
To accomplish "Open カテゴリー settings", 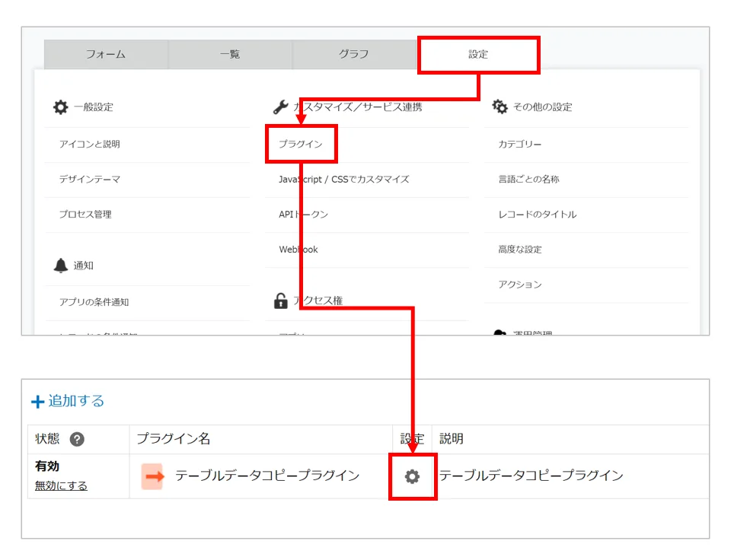I will pos(519,144).
